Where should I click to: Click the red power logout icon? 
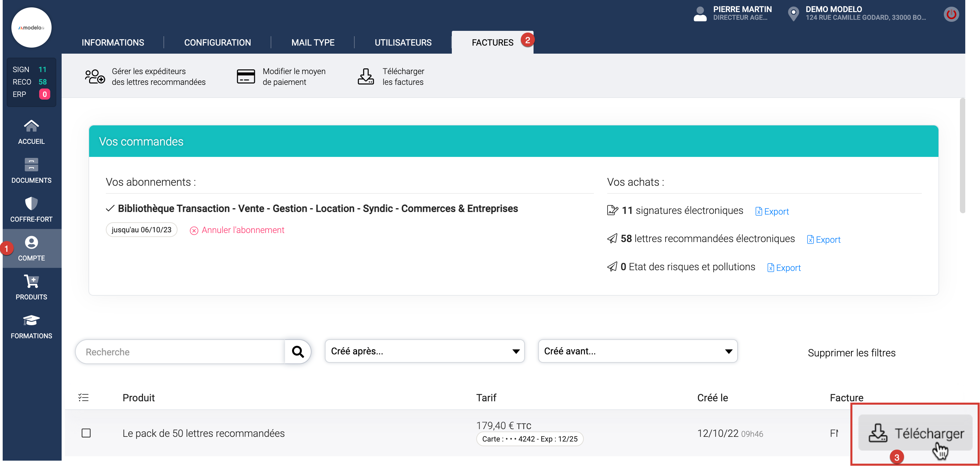pos(951,14)
